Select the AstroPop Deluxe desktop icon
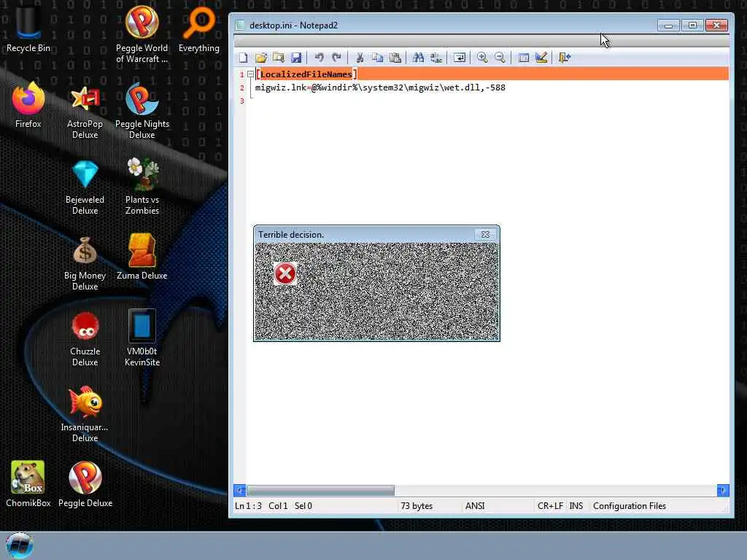Image resolution: width=747 pixels, height=560 pixels. pos(85,111)
